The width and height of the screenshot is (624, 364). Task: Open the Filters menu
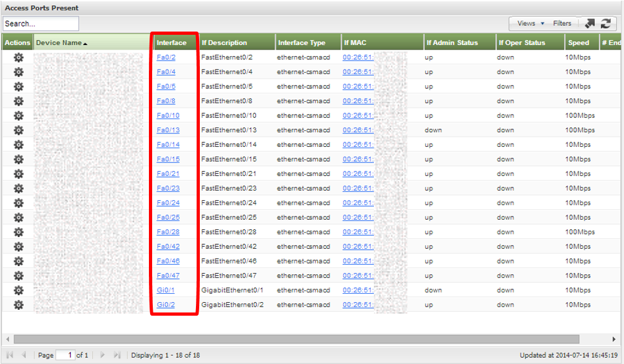point(562,23)
